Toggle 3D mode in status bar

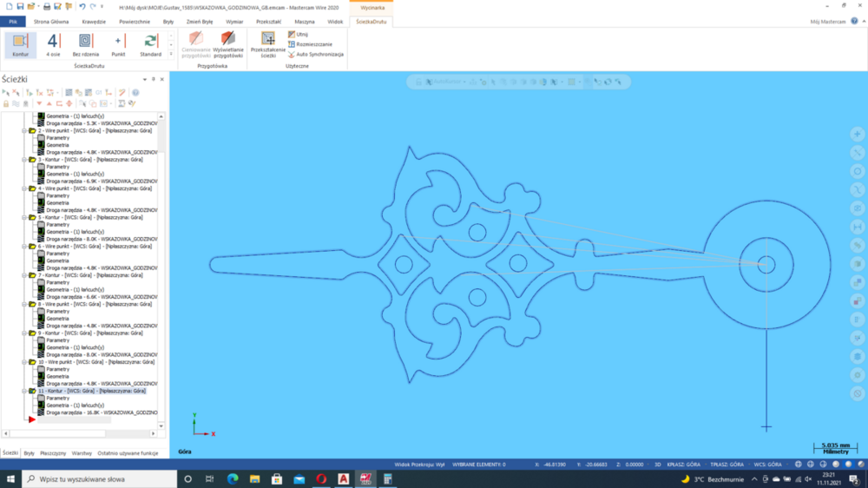(658, 465)
